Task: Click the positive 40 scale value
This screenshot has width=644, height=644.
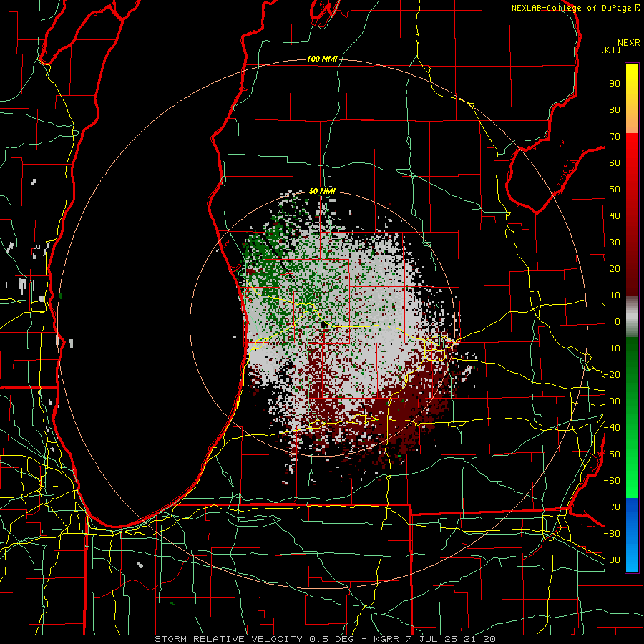Action: [x=615, y=216]
